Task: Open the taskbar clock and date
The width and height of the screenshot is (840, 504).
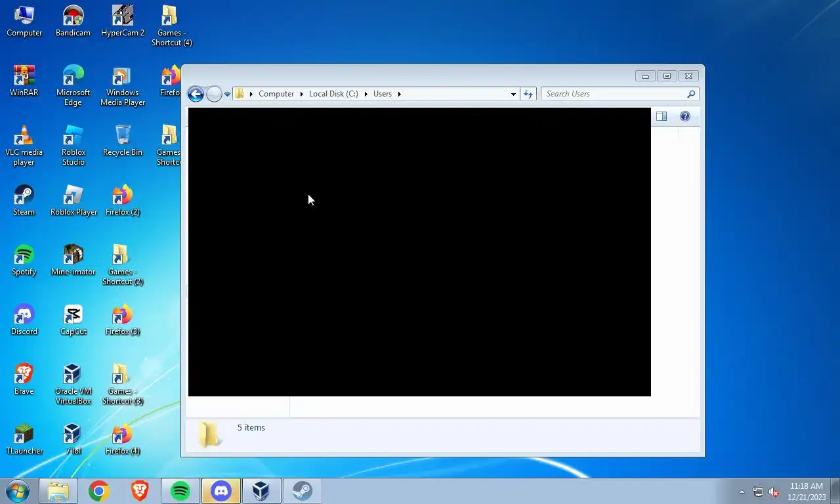Action: (x=807, y=492)
